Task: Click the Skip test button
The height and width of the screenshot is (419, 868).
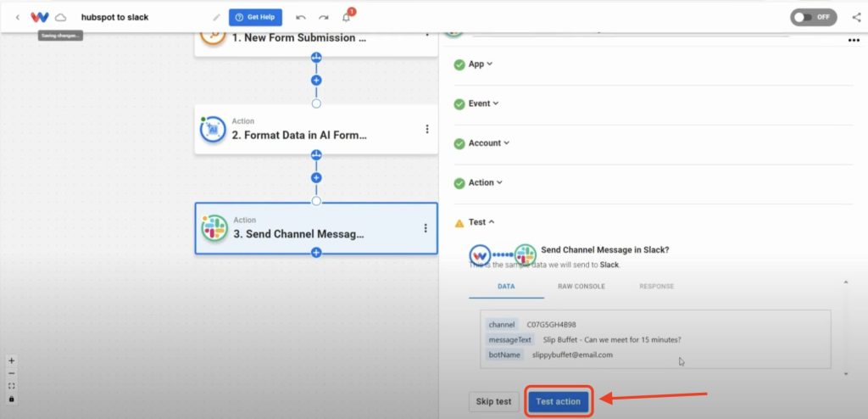Action: (493, 402)
